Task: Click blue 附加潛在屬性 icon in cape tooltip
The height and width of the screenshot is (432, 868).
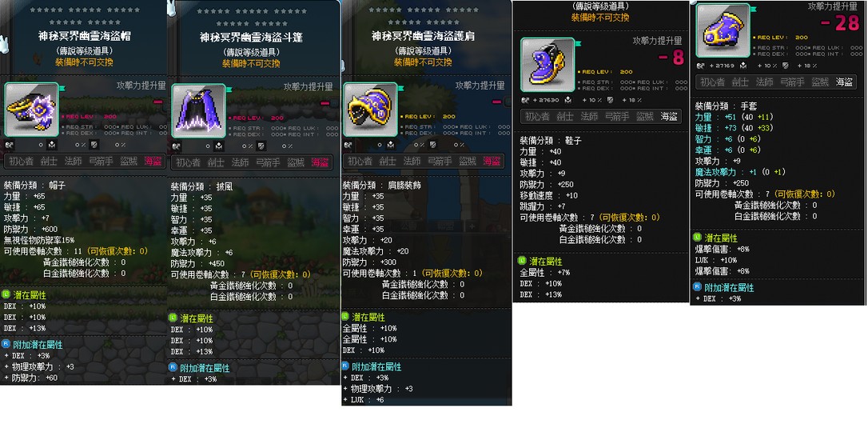Action: coord(173,367)
